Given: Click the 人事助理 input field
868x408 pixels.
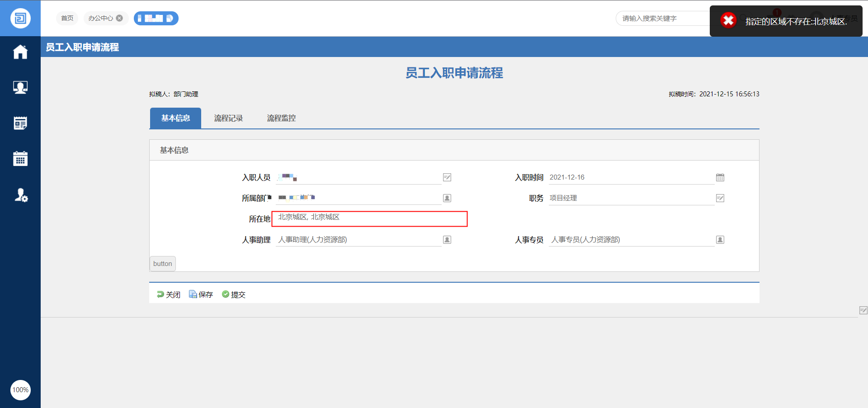Looking at the screenshot, I should click(x=359, y=240).
